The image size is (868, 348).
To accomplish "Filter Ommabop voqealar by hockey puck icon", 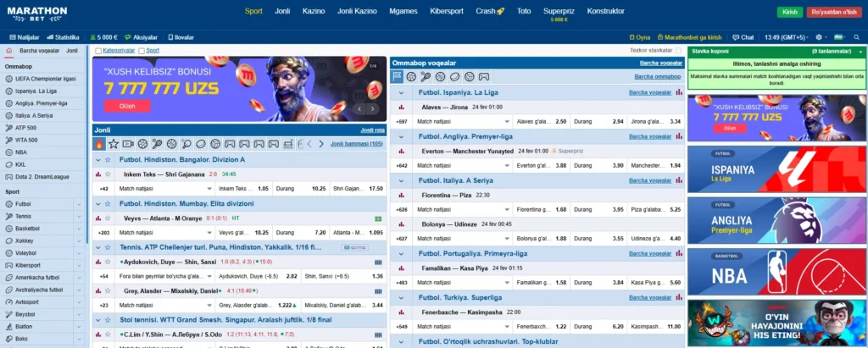I will pyautogui.click(x=454, y=77).
